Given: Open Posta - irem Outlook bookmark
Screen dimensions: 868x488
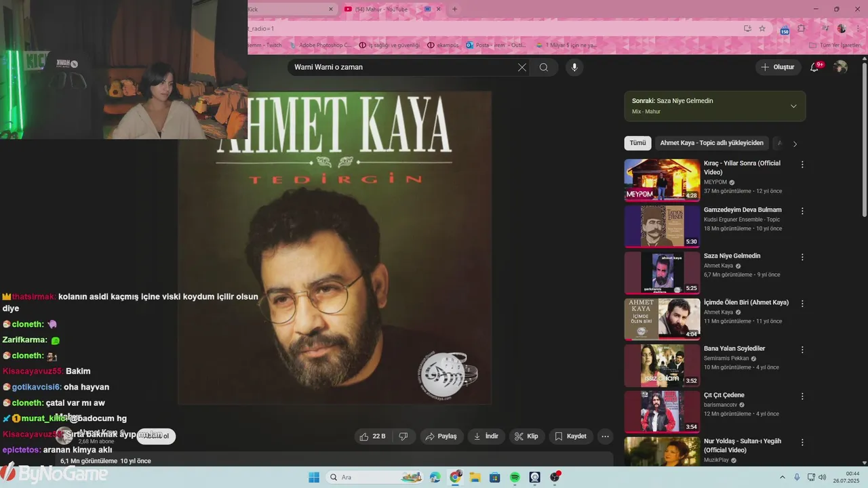Looking at the screenshot, I should 496,45.
